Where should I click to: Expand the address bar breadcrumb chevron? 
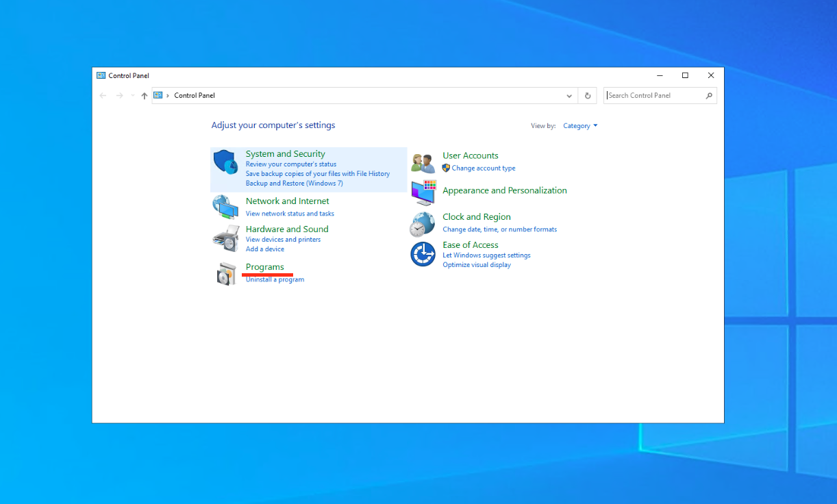[x=168, y=96]
